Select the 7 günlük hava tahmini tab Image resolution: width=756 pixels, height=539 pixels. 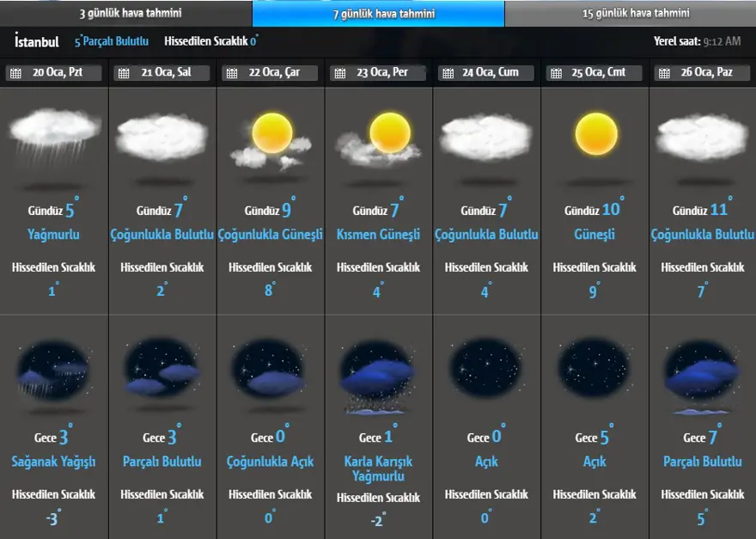[378, 14]
